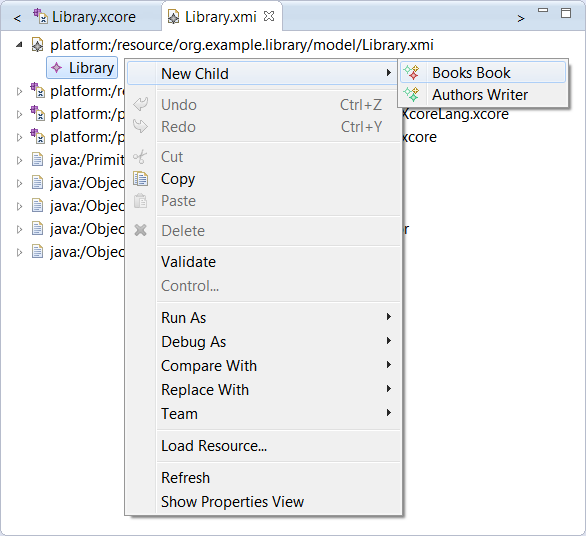Click the Delete X icon
586x536 pixels.
tap(141, 230)
